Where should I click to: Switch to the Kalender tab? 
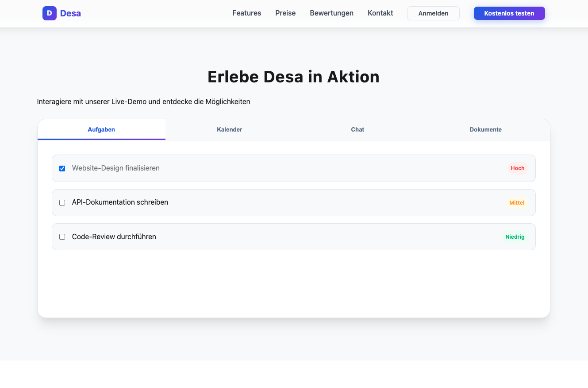pos(229,130)
